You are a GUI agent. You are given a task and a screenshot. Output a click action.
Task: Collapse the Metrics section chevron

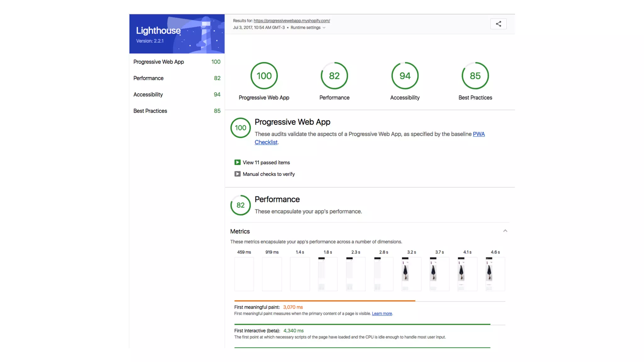[505, 231]
